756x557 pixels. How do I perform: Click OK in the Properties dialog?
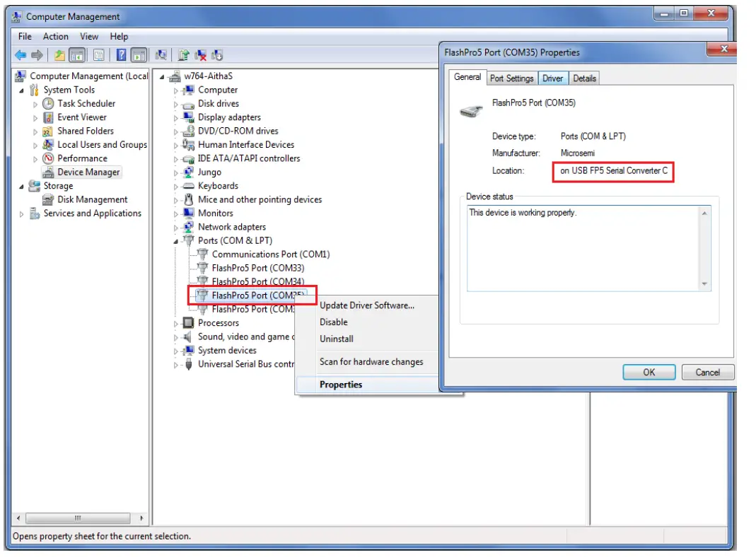point(649,372)
